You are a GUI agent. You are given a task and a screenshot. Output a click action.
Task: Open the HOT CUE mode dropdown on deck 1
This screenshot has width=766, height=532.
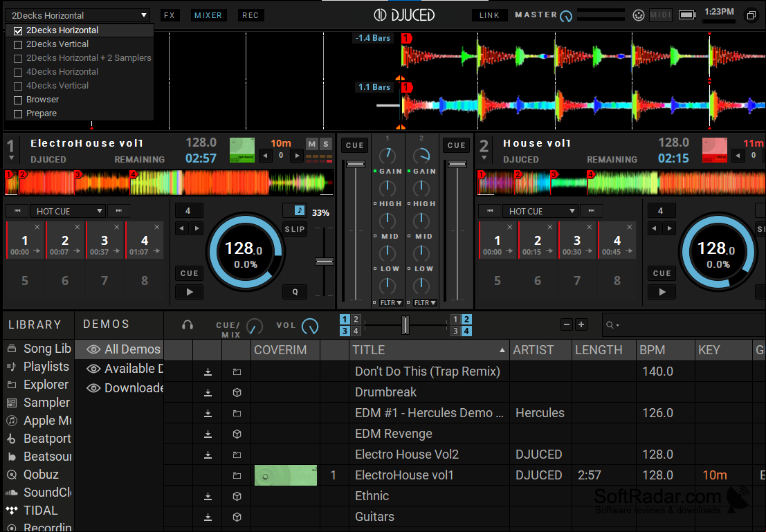[x=68, y=211]
